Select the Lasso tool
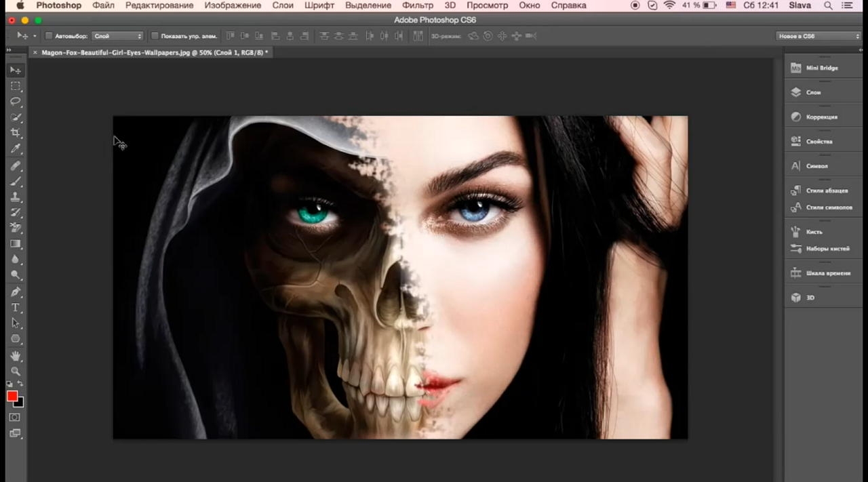This screenshot has width=868, height=482. tap(15, 102)
